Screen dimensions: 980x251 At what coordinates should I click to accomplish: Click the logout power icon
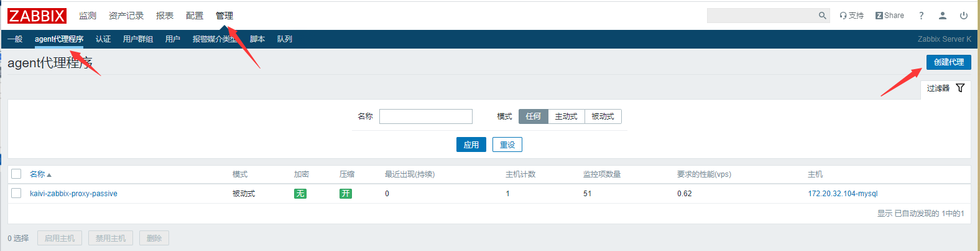point(963,16)
